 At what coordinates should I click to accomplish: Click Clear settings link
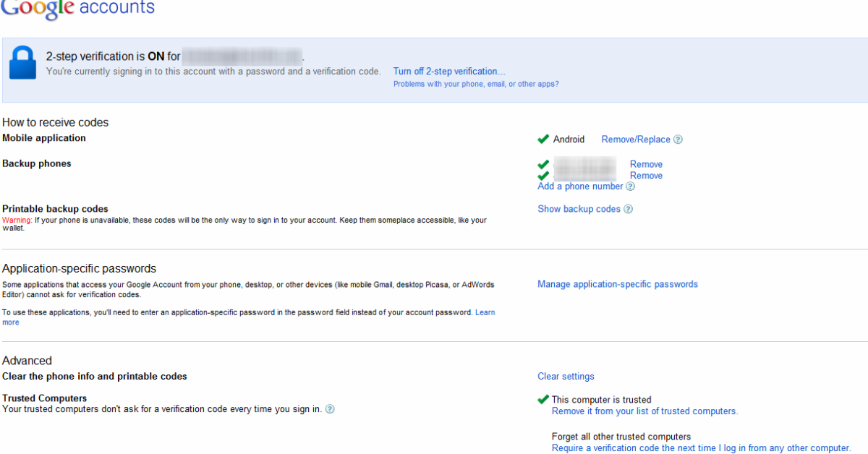click(566, 376)
